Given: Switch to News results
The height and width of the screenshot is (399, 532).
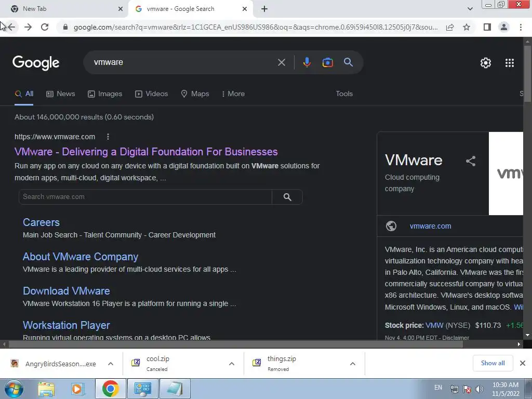Looking at the screenshot, I should [61, 94].
